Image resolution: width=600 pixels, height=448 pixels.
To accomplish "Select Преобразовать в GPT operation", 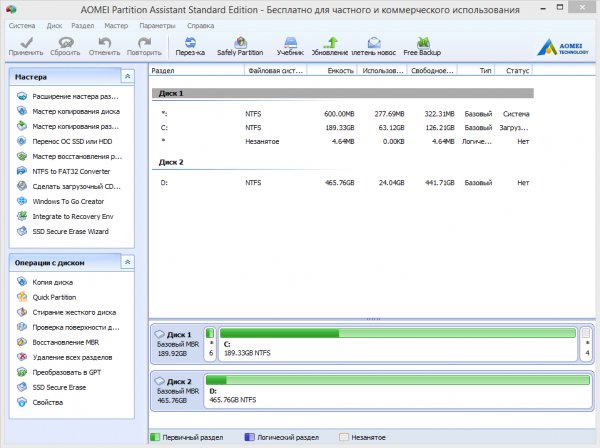I will [59, 372].
